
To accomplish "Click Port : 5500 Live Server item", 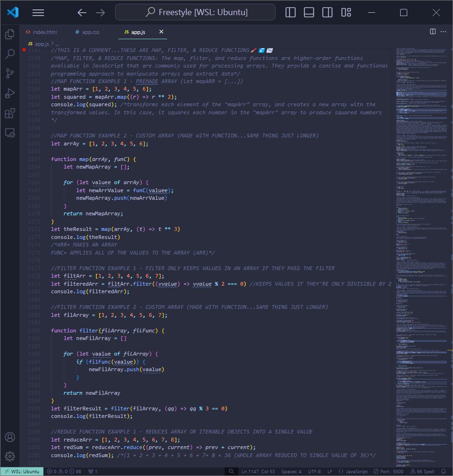I will pos(388,471).
